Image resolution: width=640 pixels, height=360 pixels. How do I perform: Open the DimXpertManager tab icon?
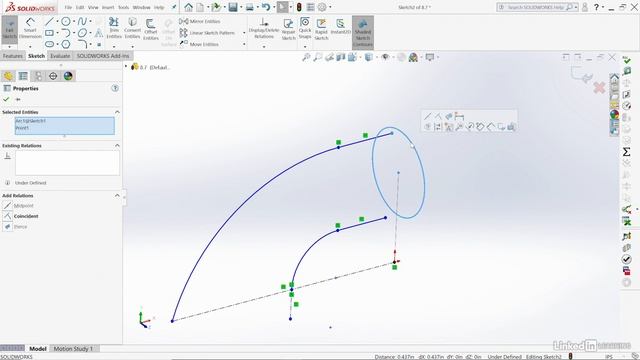coord(53,76)
